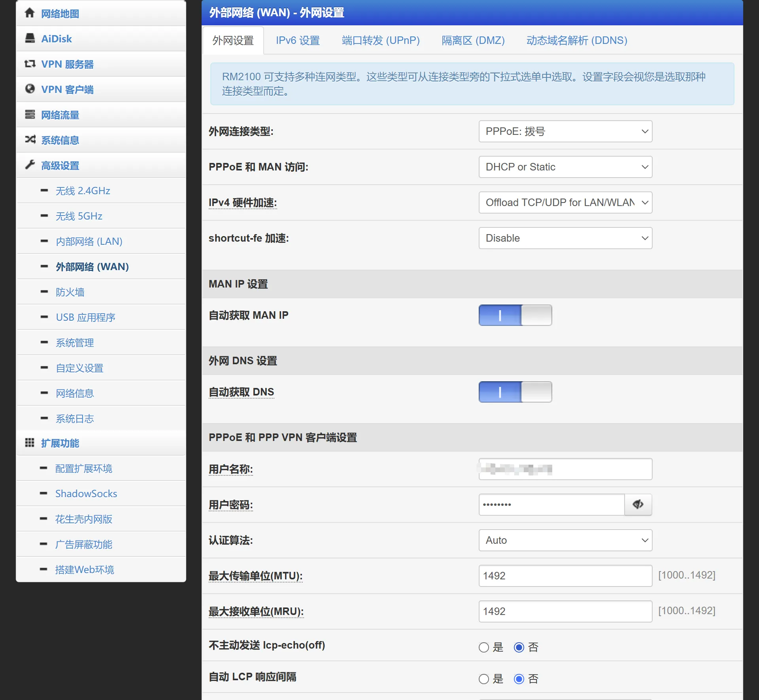Click the wrench icon for 高级设置
759x700 pixels.
point(30,165)
